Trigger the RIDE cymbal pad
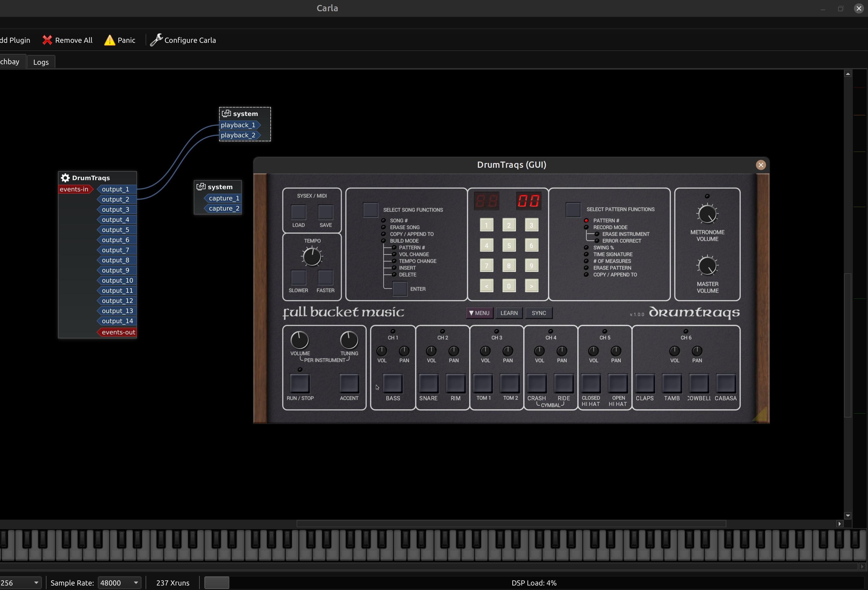Viewport: 868px width, 590px height. tap(564, 383)
